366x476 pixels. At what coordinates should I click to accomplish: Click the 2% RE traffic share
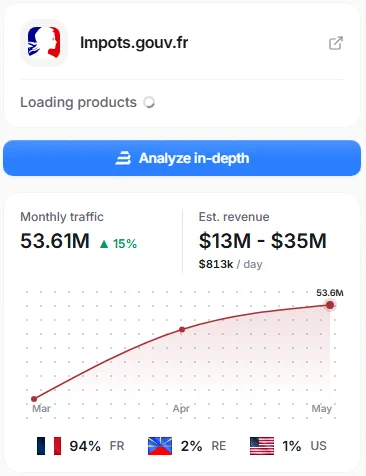[x=203, y=446]
